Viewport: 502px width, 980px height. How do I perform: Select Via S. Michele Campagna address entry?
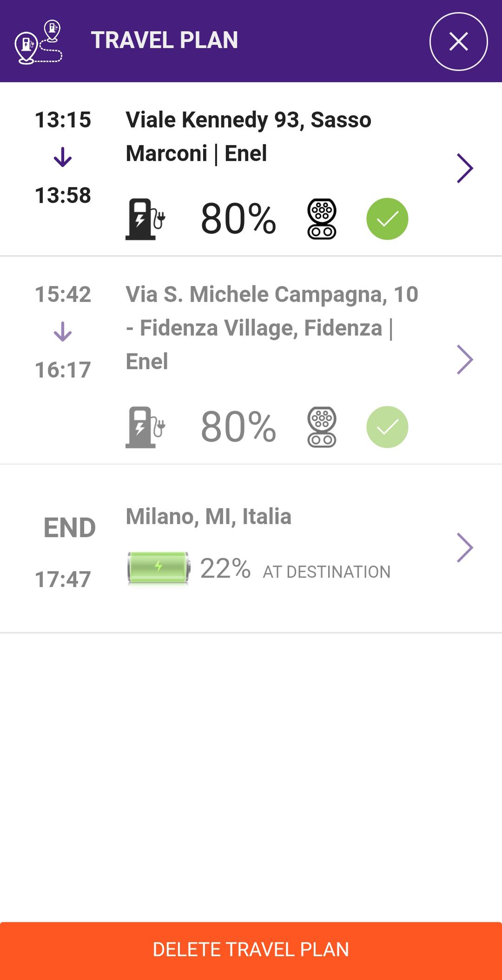(x=272, y=328)
